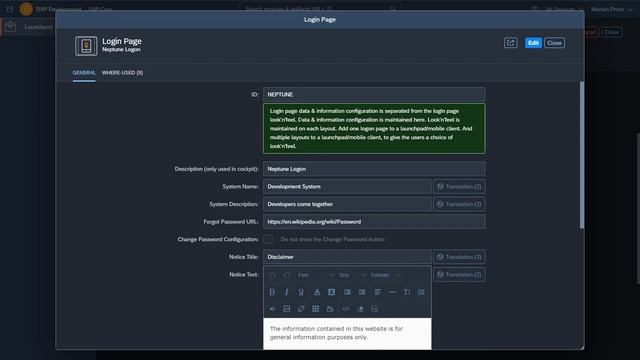Click the last icon in the editor's bottom toolbar row
The width and height of the screenshot is (640, 360).
pyautogui.click(x=375, y=309)
